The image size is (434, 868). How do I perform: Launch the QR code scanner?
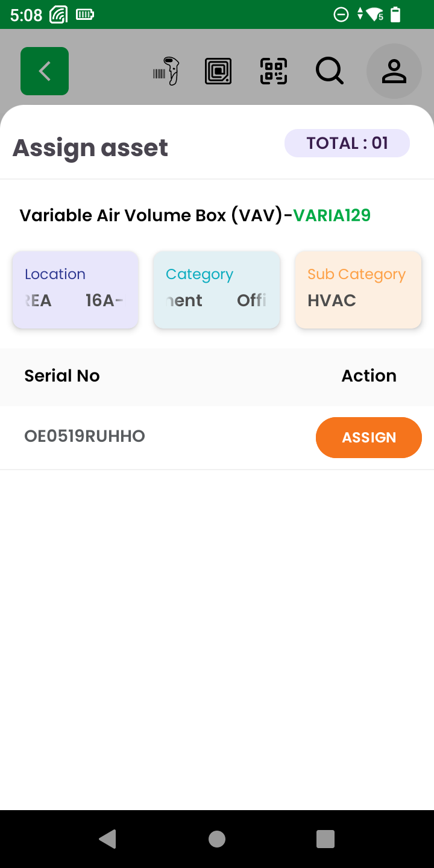[274, 71]
